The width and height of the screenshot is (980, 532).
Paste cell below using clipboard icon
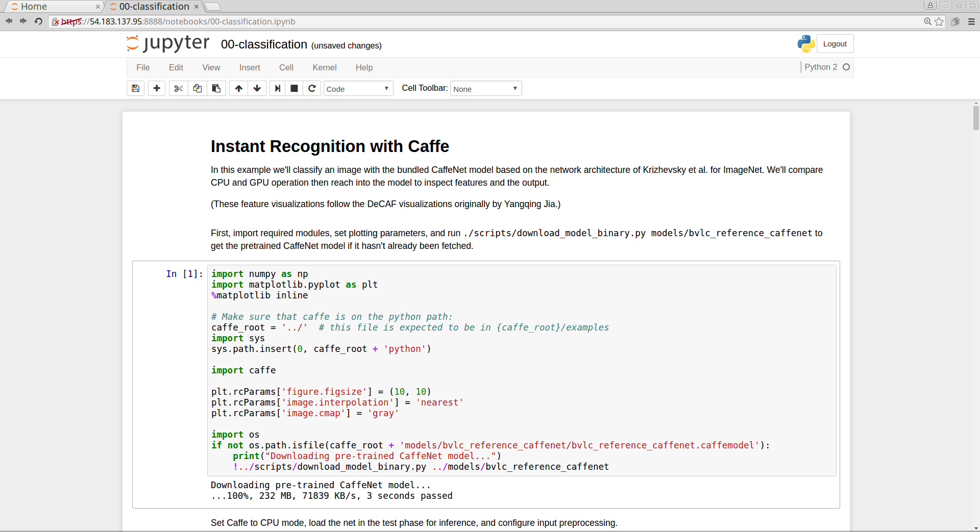(x=216, y=88)
